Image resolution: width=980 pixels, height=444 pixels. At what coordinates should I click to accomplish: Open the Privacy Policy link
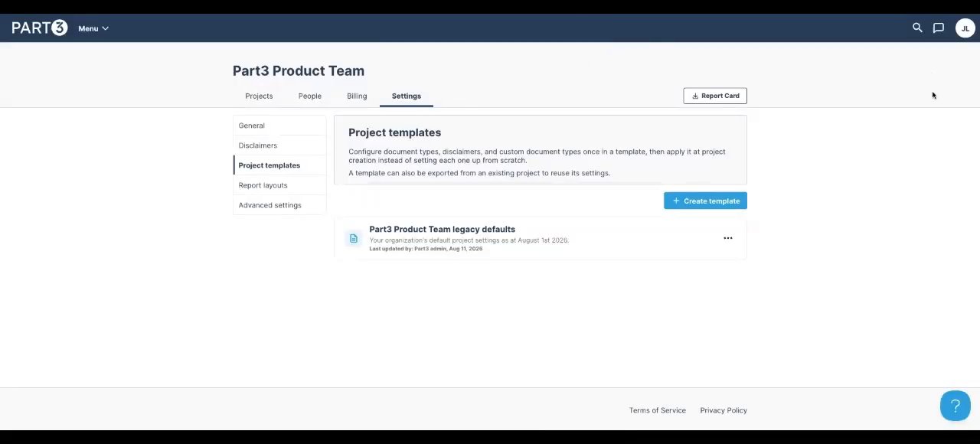724,410
